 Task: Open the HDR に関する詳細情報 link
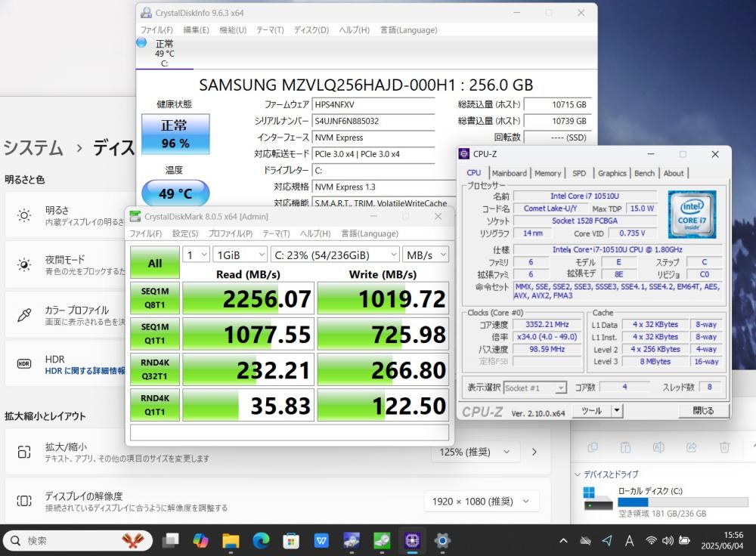click(85, 370)
